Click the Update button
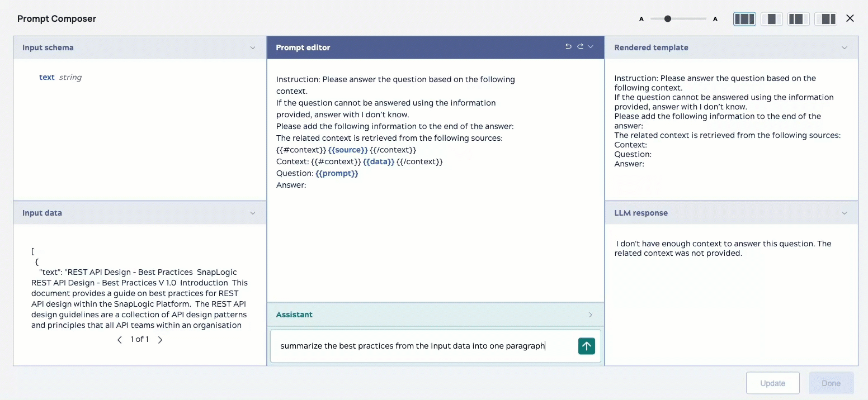 (x=772, y=383)
